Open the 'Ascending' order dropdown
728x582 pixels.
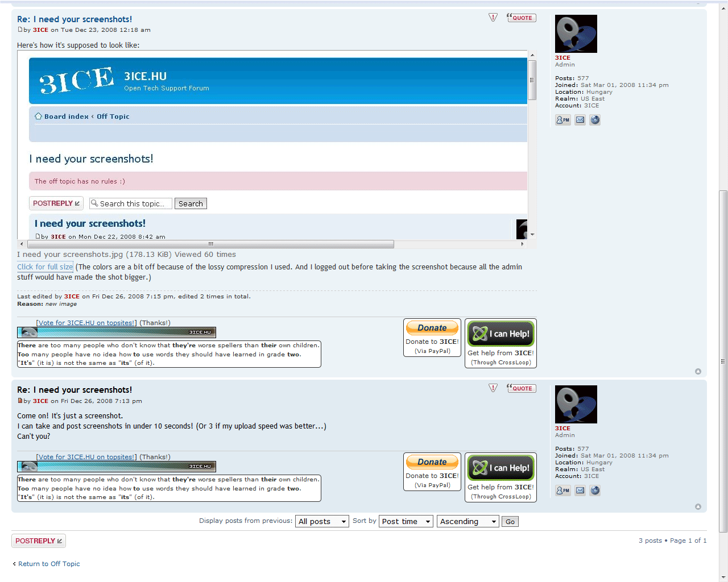pos(468,521)
